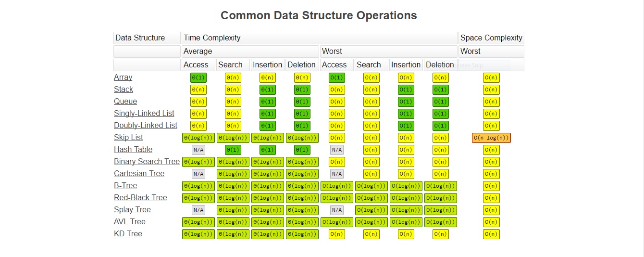Image resolution: width=644 pixels, height=257 pixels.
Task: Click the green Array average access badge
Action: pyautogui.click(x=198, y=77)
